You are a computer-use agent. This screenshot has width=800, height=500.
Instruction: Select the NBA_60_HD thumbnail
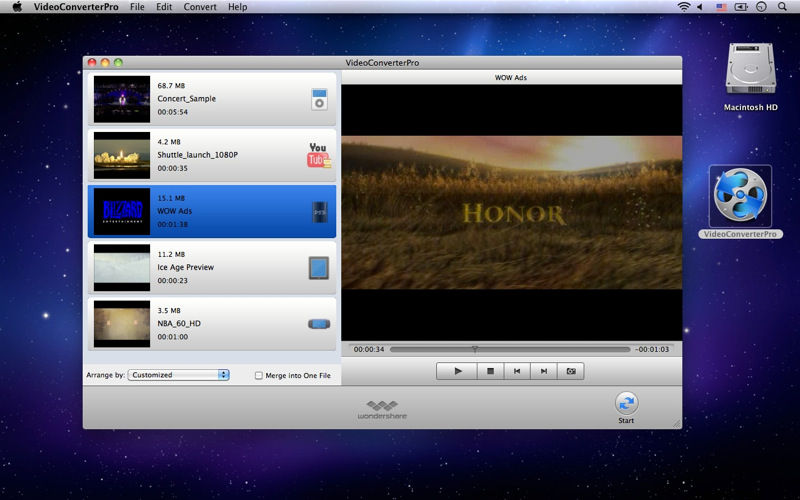coord(122,324)
